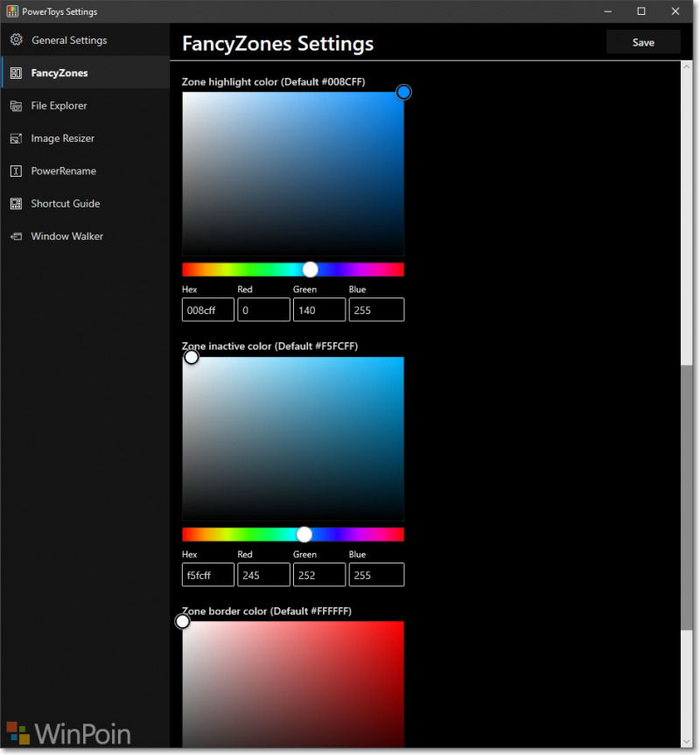The image size is (700, 755).
Task: Click the General Settings gear icon
Action: click(x=17, y=40)
